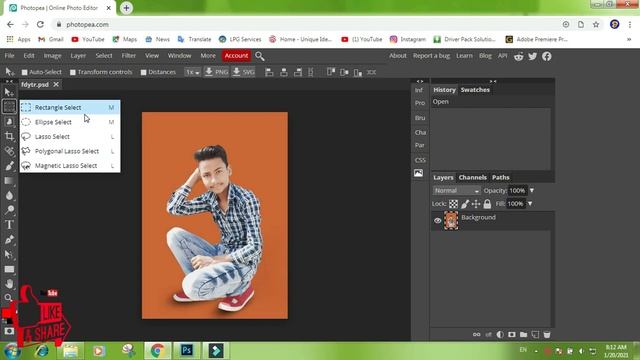Open layer effects (eff) button
This screenshot has height=360, width=640.
pos(489,335)
